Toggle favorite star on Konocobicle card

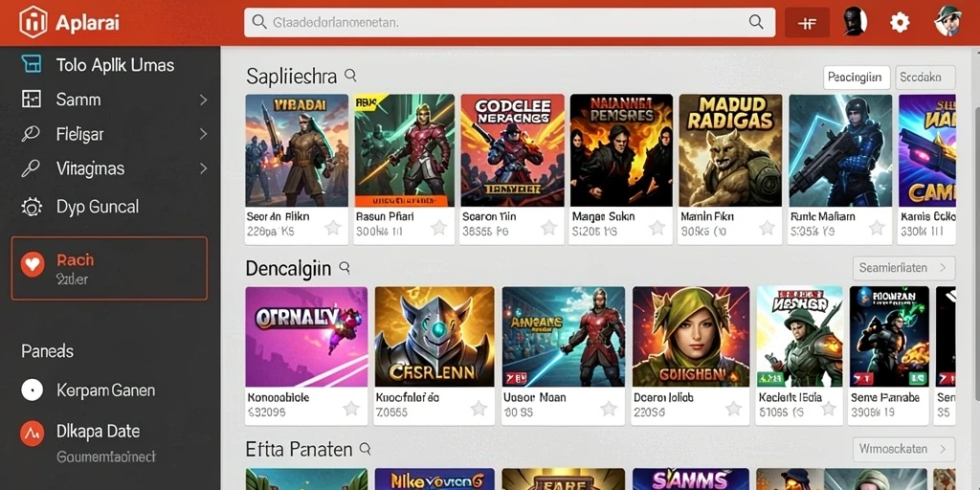(x=351, y=409)
